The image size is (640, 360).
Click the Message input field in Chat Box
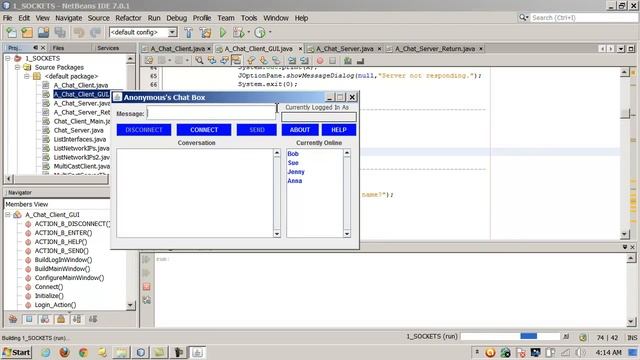(x=211, y=113)
